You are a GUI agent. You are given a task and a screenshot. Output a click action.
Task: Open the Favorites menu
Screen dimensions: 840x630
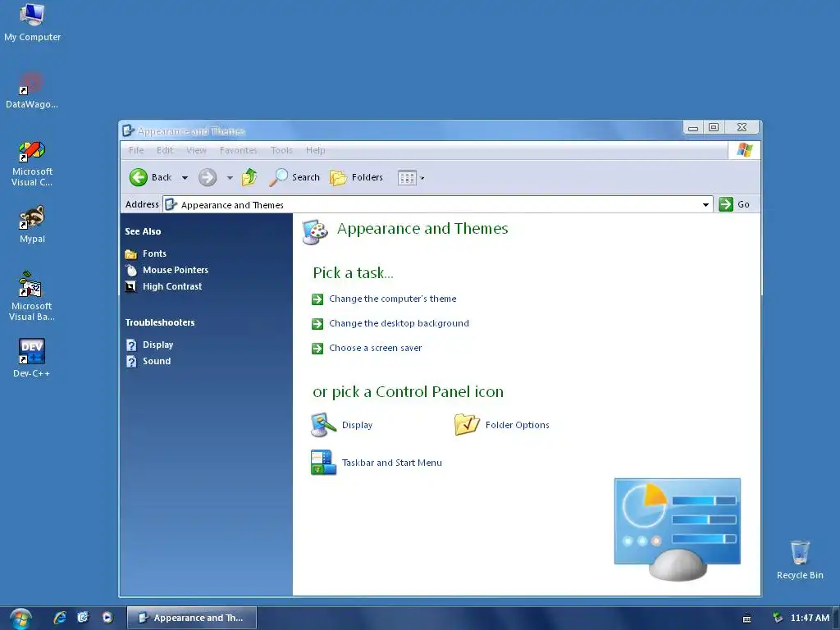(239, 151)
